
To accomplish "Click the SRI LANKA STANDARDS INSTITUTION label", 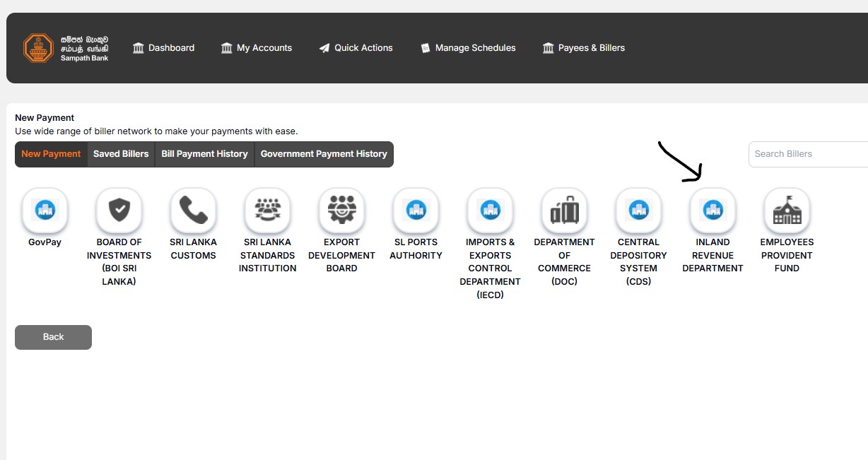I will point(268,255).
